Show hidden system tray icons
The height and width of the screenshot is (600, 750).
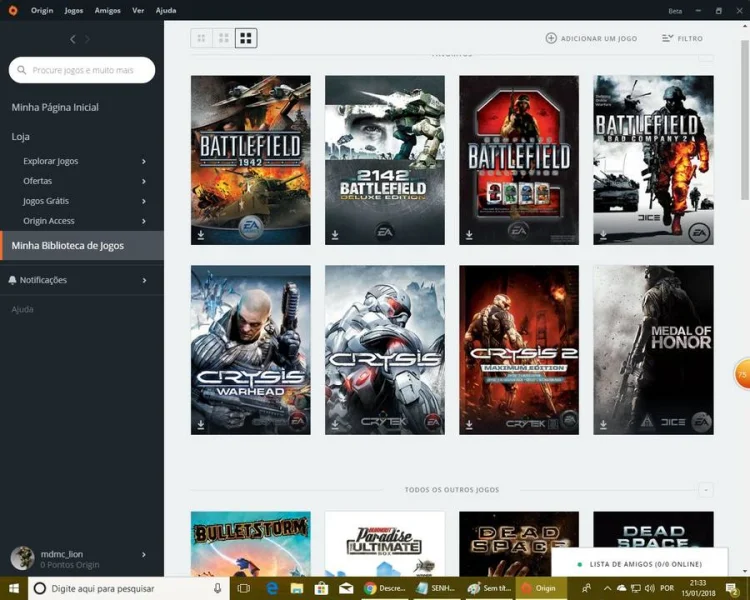tap(607, 588)
